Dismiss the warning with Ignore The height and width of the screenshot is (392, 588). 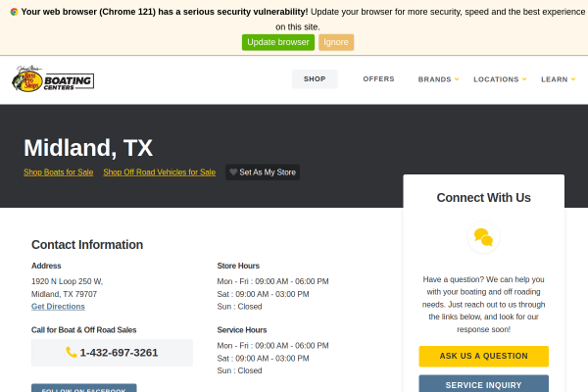point(336,42)
